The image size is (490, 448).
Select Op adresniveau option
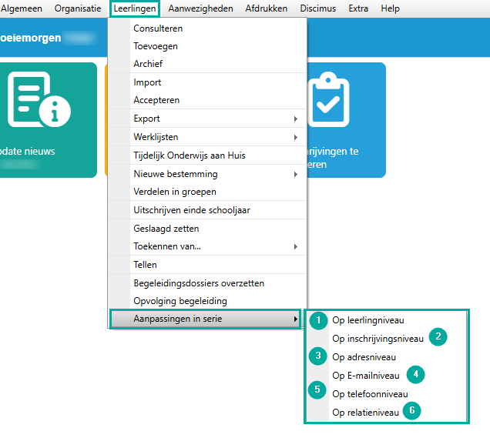(x=364, y=356)
